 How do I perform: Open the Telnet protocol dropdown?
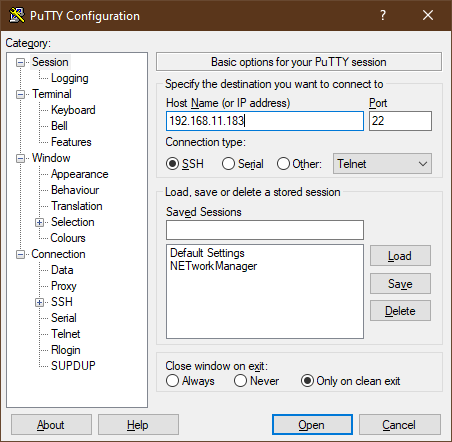click(x=382, y=164)
